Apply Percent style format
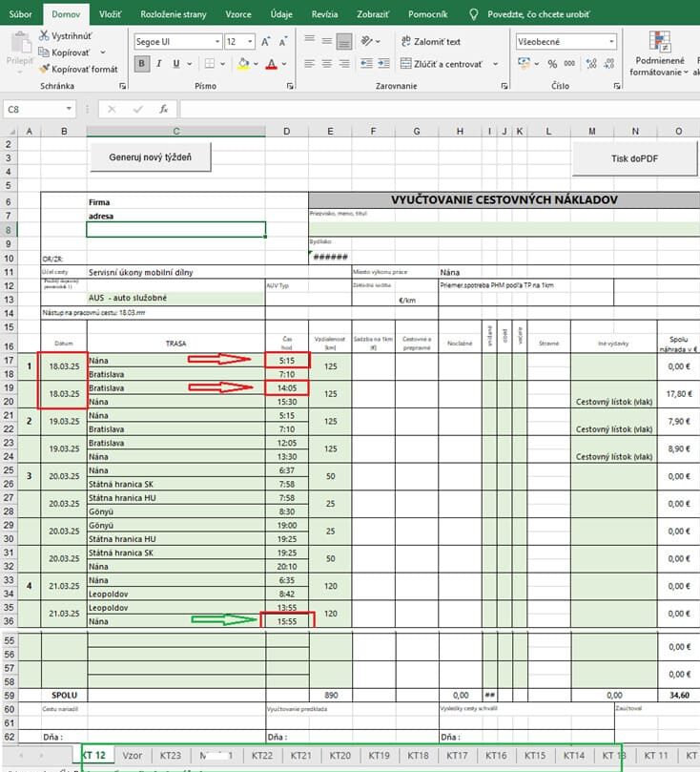This screenshot has width=700, height=772. pyautogui.click(x=552, y=64)
